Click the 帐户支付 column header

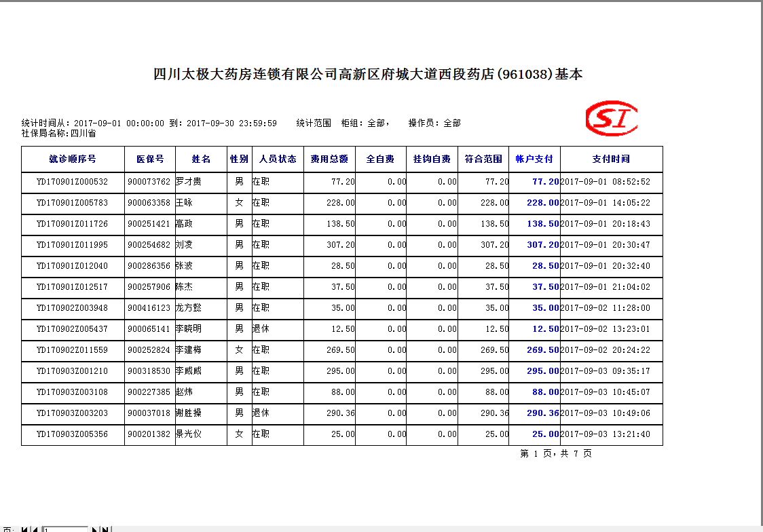coord(534,159)
